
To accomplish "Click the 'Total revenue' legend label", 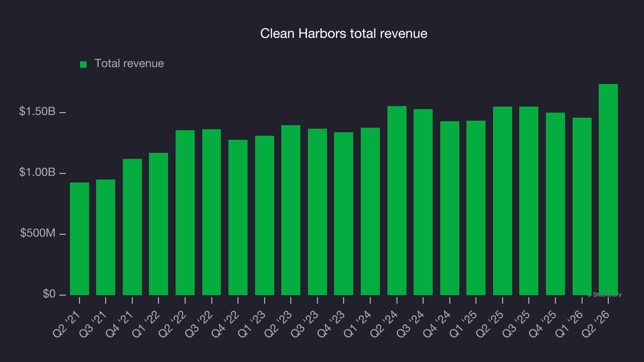I will tap(129, 64).
